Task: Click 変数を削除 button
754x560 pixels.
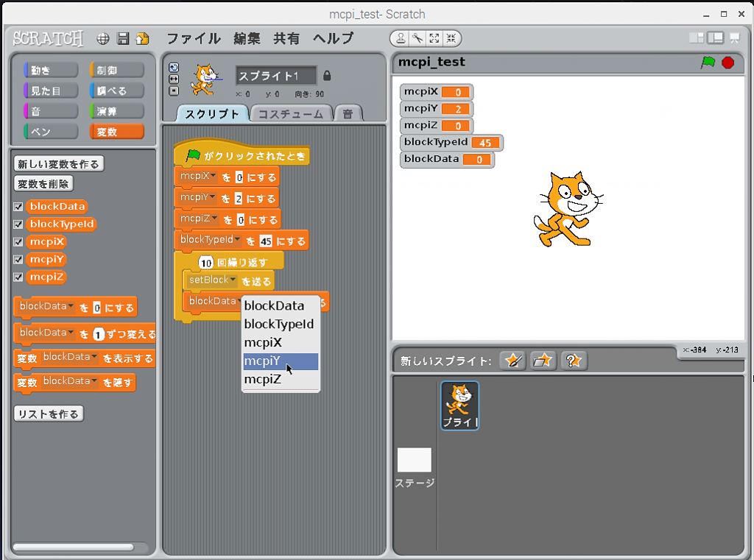Action: pos(43,184)
